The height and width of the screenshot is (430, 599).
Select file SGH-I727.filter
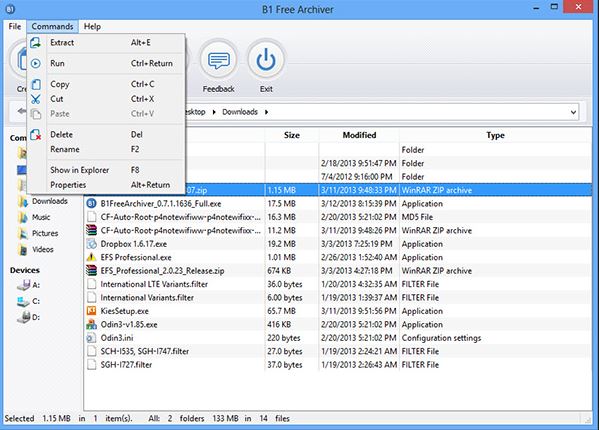tap(126, 365)
